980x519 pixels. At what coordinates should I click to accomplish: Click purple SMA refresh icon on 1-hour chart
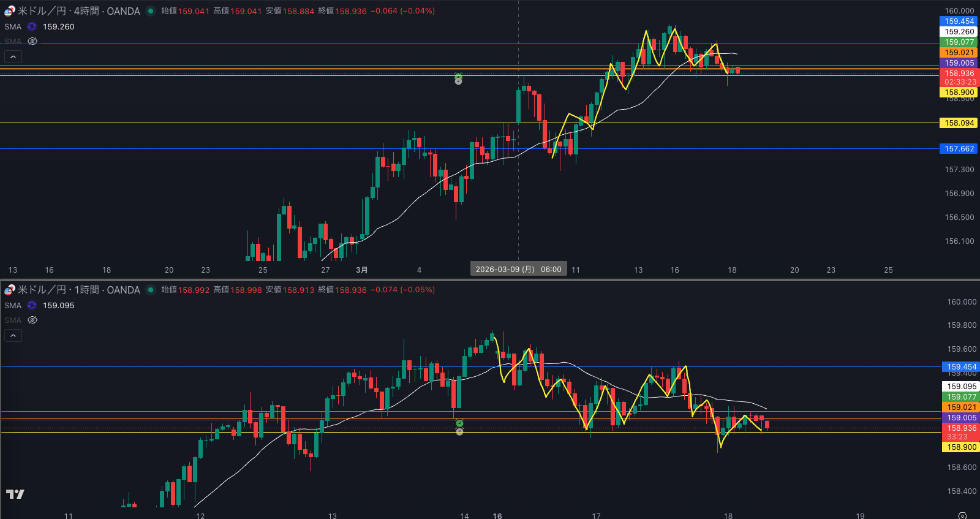coord(32,306)
